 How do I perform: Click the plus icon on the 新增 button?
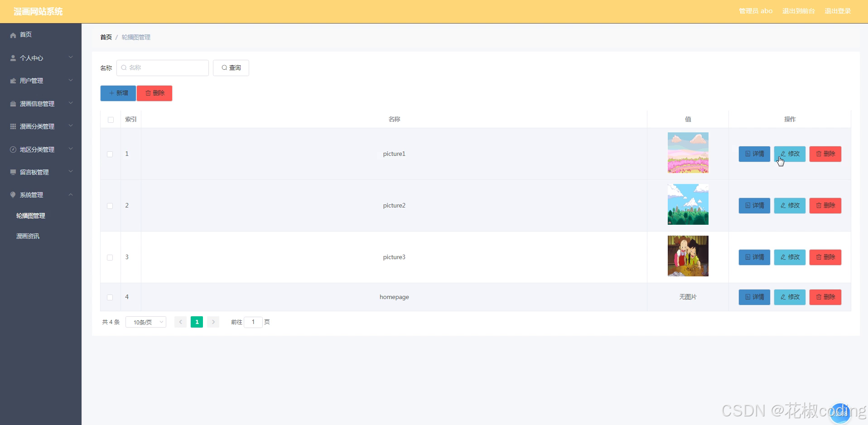[111, 93]
